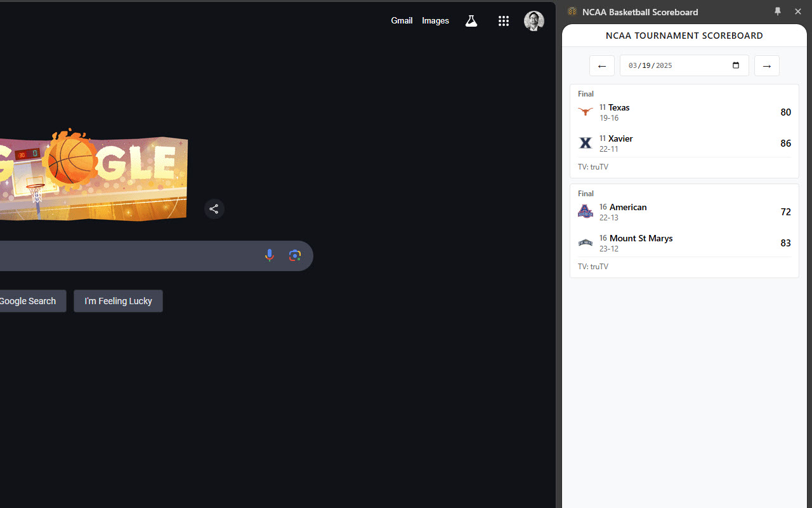Click the scoreboard extension basketball icon
This screenshot has width=812, height=508.
point(572,11)
